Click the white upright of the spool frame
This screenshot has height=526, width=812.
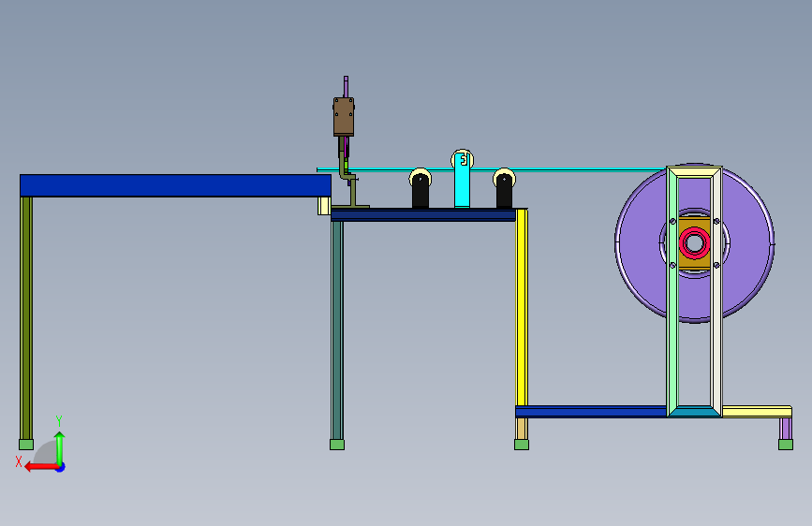click(716, 290)
